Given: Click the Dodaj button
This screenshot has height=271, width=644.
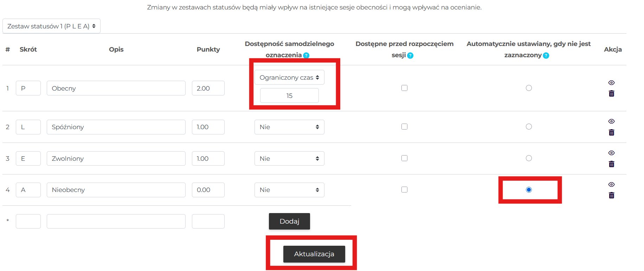Looking at the screenshot, I should [x=289, y=221].
